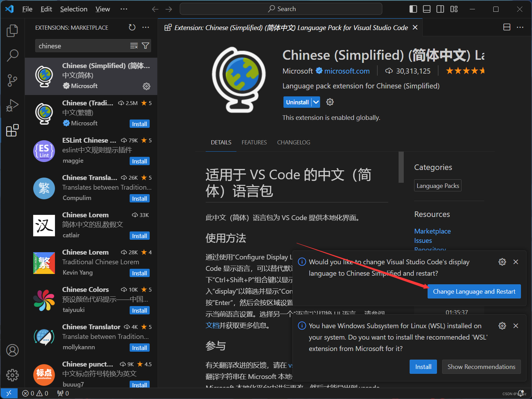The image size is (532, 399).
Task: Open Customize Layout icon in title bar
Action: click(454, 9)
